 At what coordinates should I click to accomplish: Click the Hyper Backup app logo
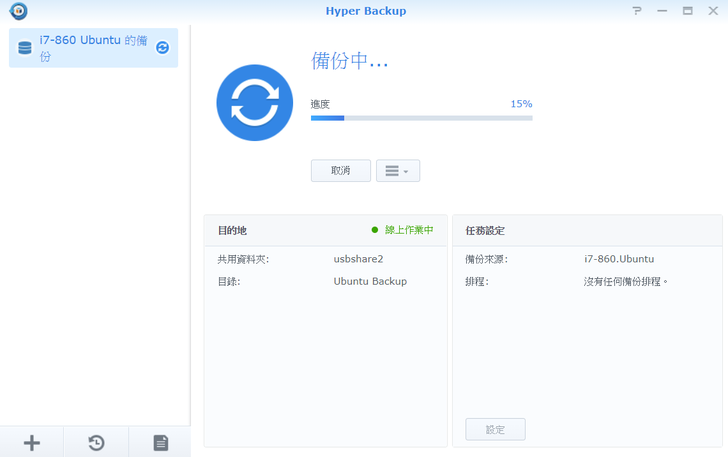[18, 11]
